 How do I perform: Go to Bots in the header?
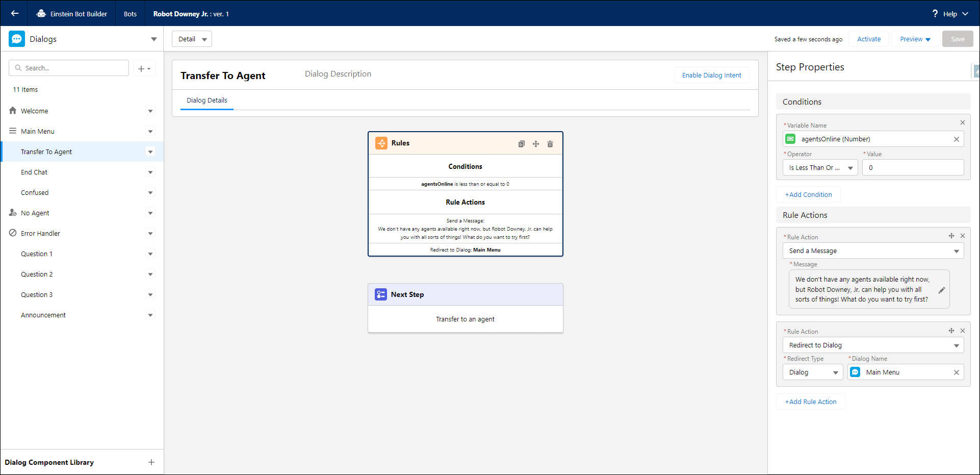tap(130, 14)
